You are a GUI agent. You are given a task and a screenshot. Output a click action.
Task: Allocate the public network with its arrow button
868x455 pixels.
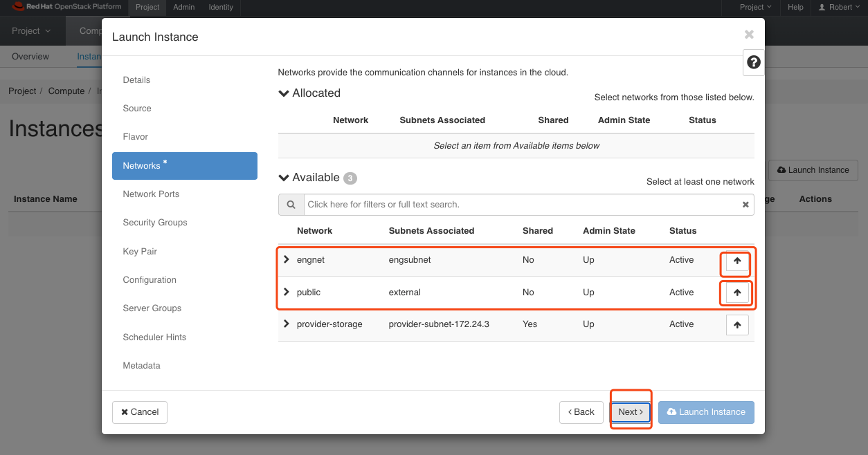[x=737, y=292]
